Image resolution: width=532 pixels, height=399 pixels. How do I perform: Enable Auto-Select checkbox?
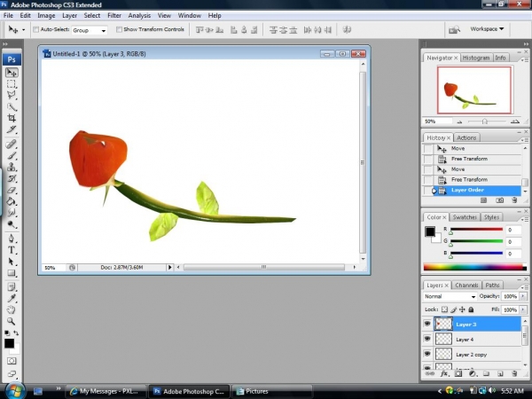click(x=36, y=29)
